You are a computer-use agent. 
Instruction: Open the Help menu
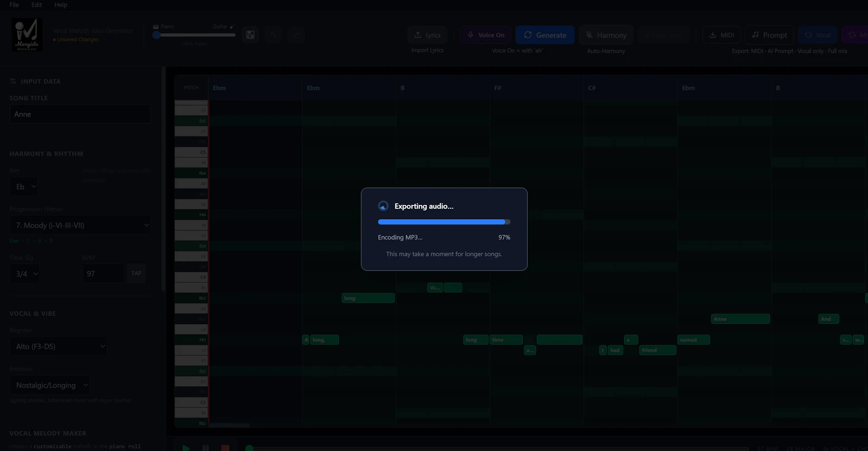(61, 5)
